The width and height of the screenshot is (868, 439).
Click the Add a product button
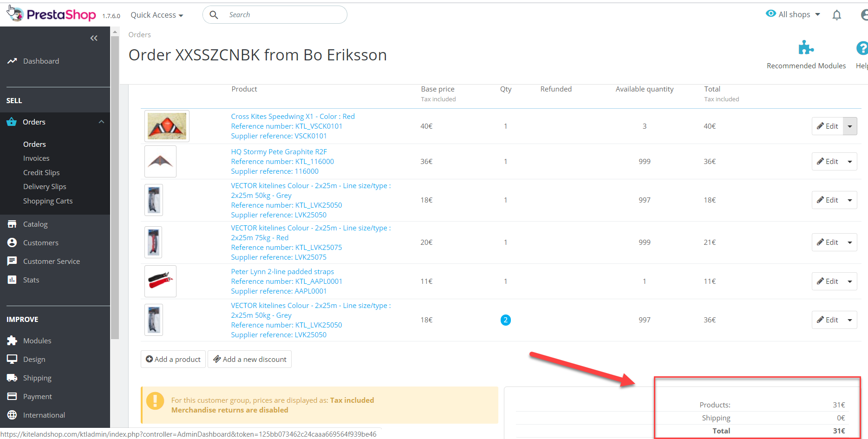click(x=173, y=360)
